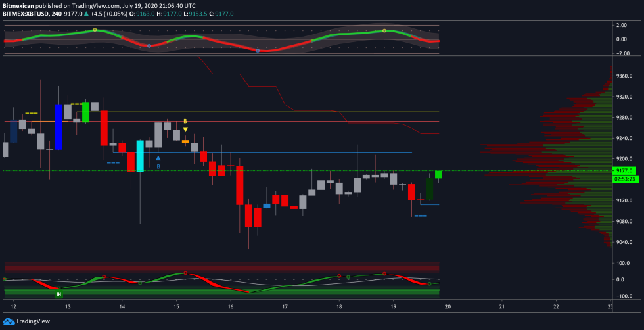Image resolution: width=644 pixels, height=330 pixels.
Task: Click the green square marker in bottom oscillator
Action: [58, 295]
